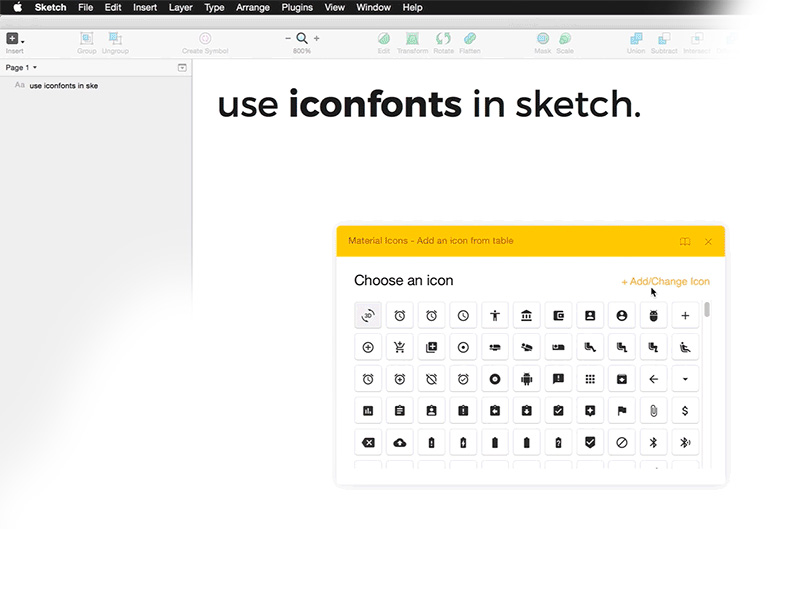Screen dimensions: 800x600
Task: Open the Plugins menu
Action: coord(297,7)
